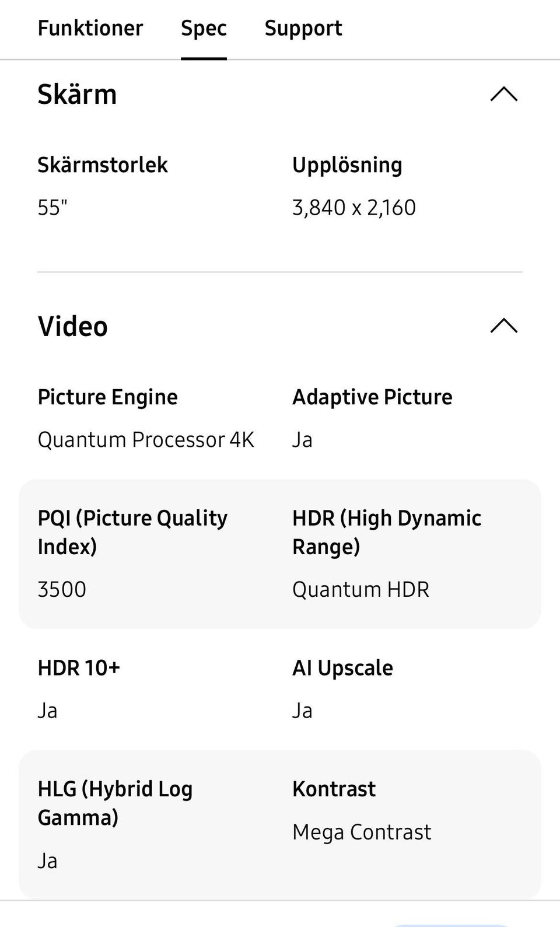The width and height of the screenshot is (560, 927).
Task: Click the Mega Contrast value
Action: [x=362, y=832]
